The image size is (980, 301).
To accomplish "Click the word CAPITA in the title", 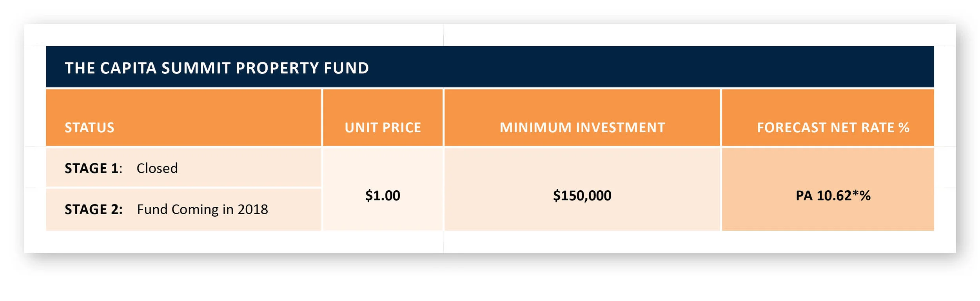I will pyautogui.click(x=129, y=68).
